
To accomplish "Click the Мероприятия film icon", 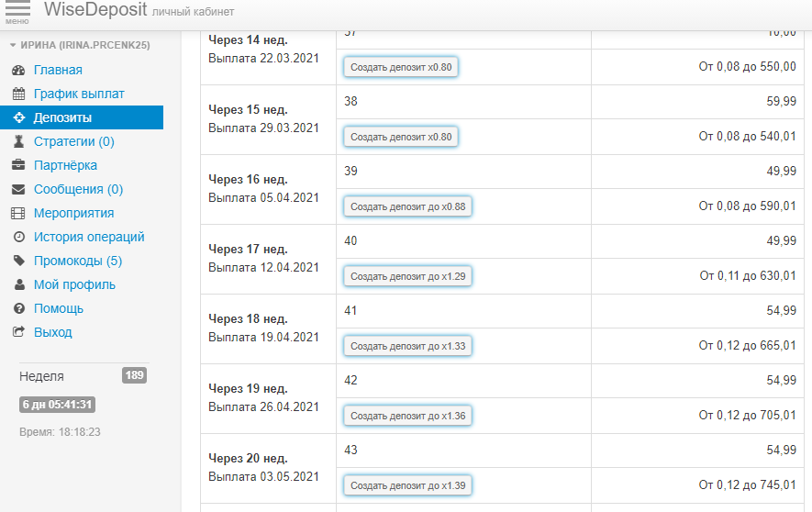I will [17, 213].
